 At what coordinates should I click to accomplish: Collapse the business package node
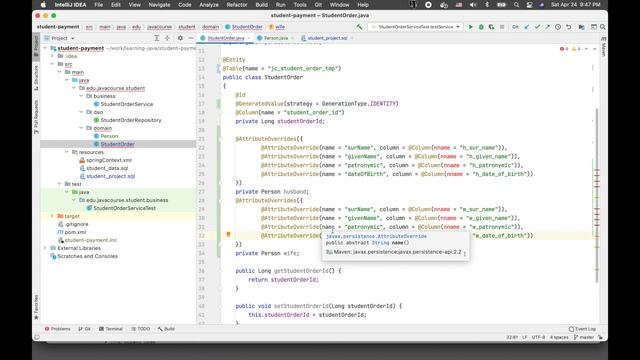click(x=81, y=96)
